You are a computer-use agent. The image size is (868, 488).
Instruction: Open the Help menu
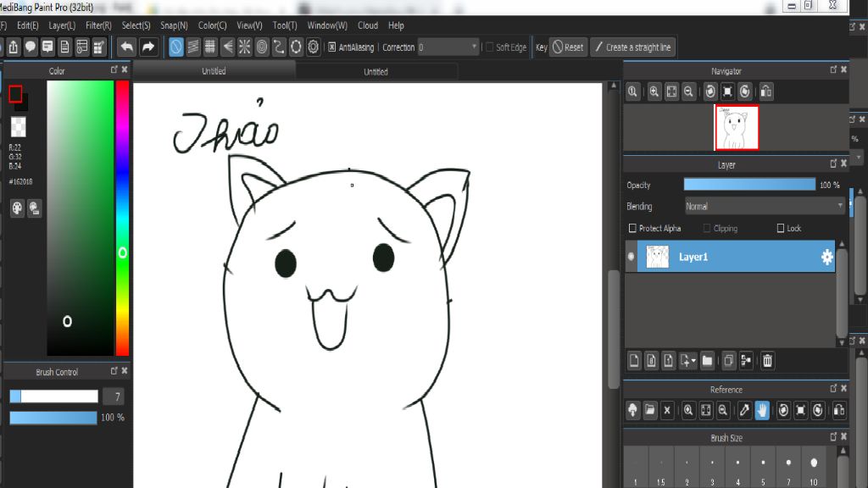[396, 25]
